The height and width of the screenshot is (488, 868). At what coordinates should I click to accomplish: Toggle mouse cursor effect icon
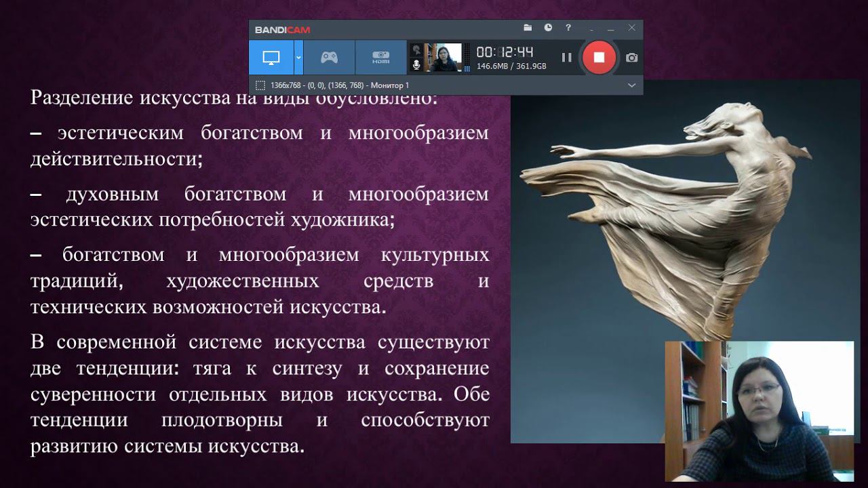click(x=416, y=49)
